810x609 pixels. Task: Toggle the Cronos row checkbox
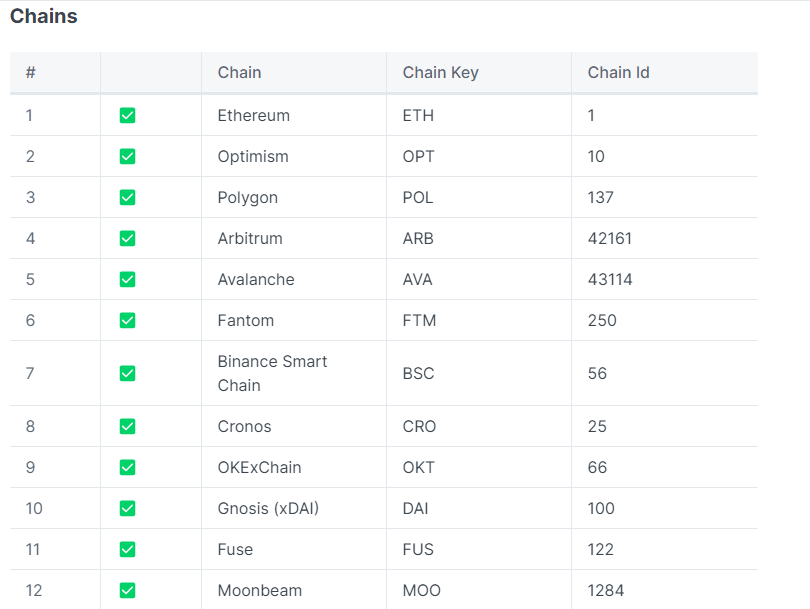point(127,427)
